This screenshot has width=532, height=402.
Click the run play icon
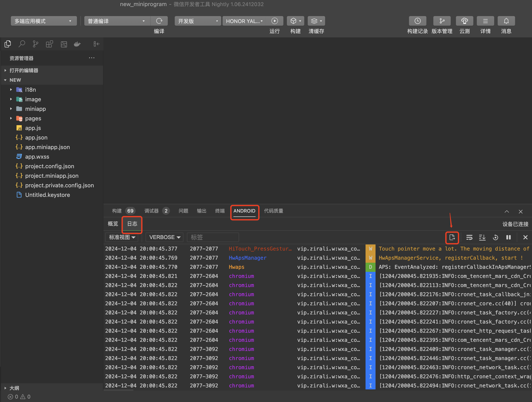click(275, 21)
